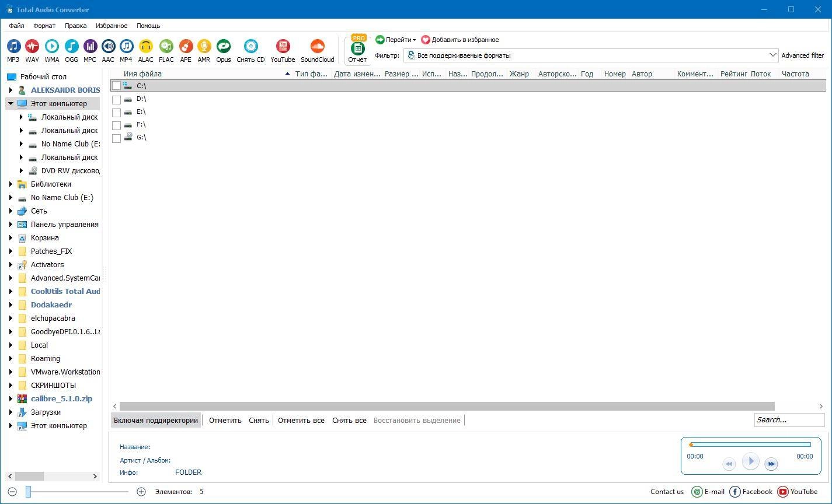Open the Файл menu
832x504 pixels.
tap(16, 26)
